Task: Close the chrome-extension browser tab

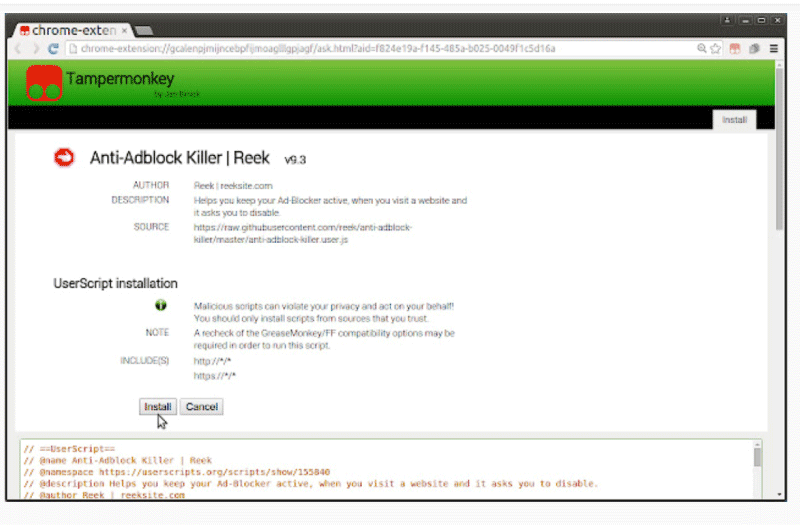Action: 124,31
